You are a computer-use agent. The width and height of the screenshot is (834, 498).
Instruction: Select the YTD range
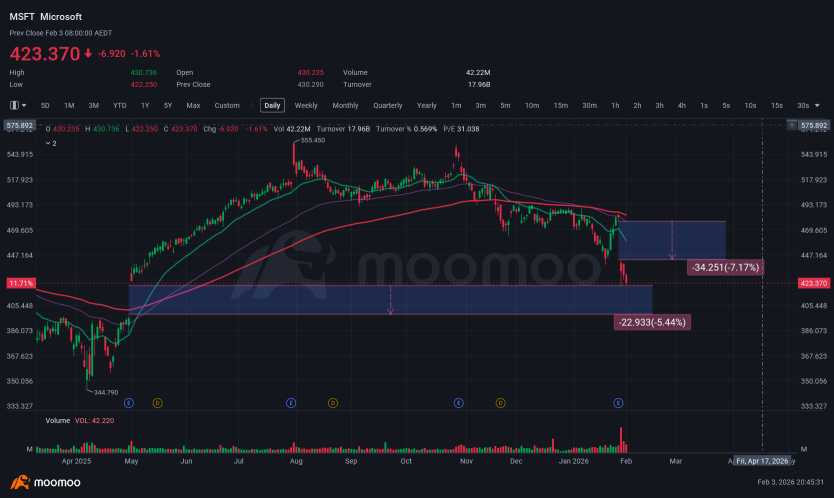tap(120, 105)
